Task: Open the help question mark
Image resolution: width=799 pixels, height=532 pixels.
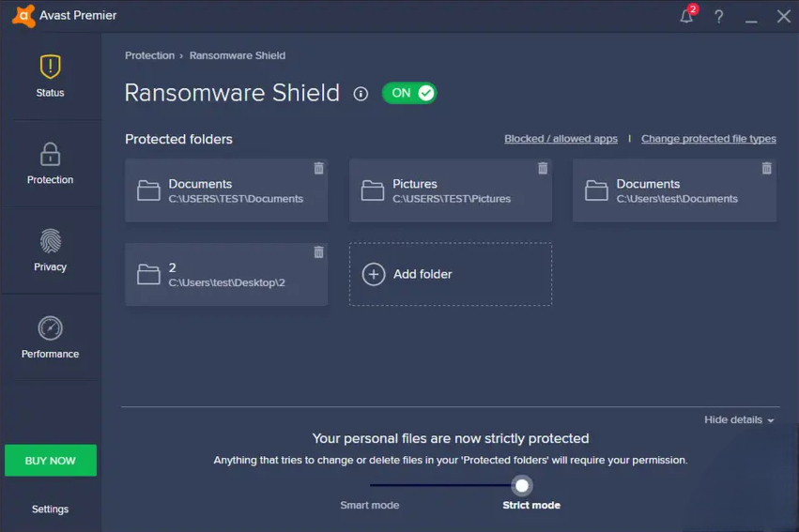Action: coord(719,17)
